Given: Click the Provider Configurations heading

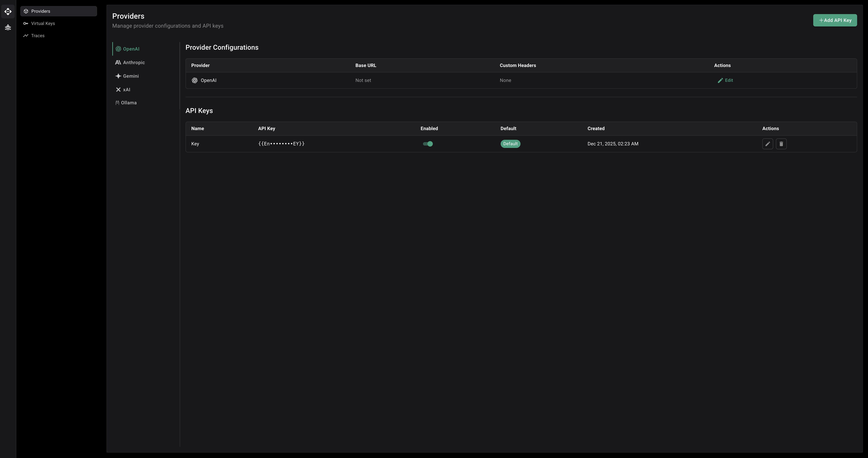Looking at the screenshot, I should (222, 47).
